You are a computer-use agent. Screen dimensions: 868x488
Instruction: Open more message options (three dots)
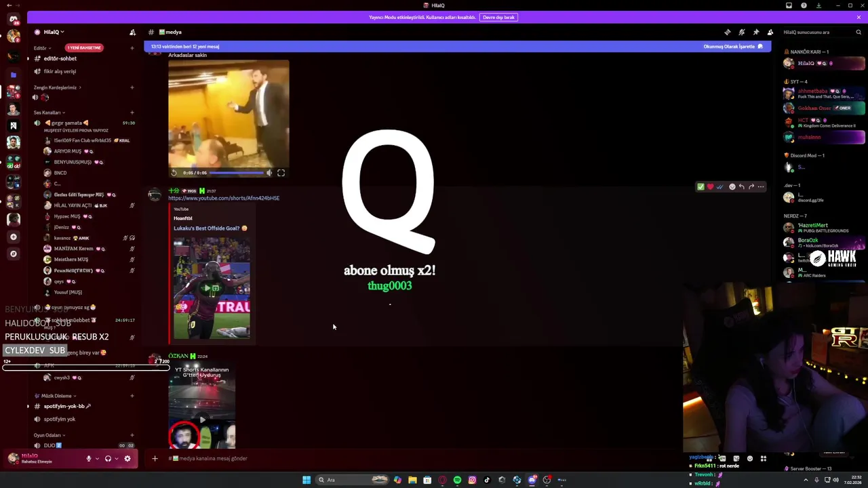pyautogui.click(x=761, y=187)
